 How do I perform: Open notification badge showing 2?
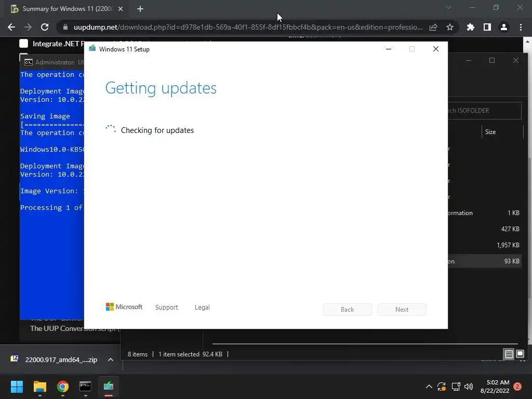(x=517, y=387)
